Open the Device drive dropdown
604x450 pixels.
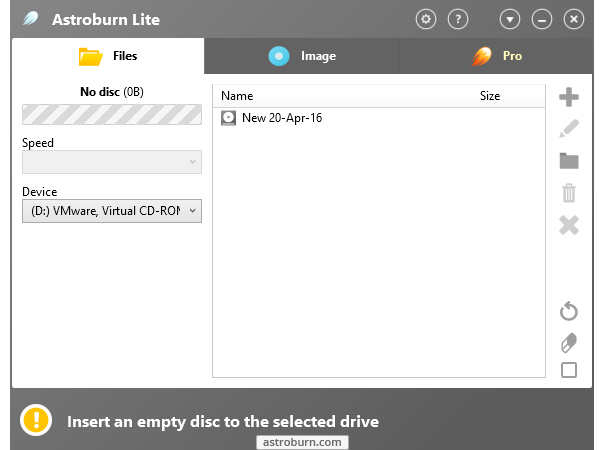(x=112, y=211)
